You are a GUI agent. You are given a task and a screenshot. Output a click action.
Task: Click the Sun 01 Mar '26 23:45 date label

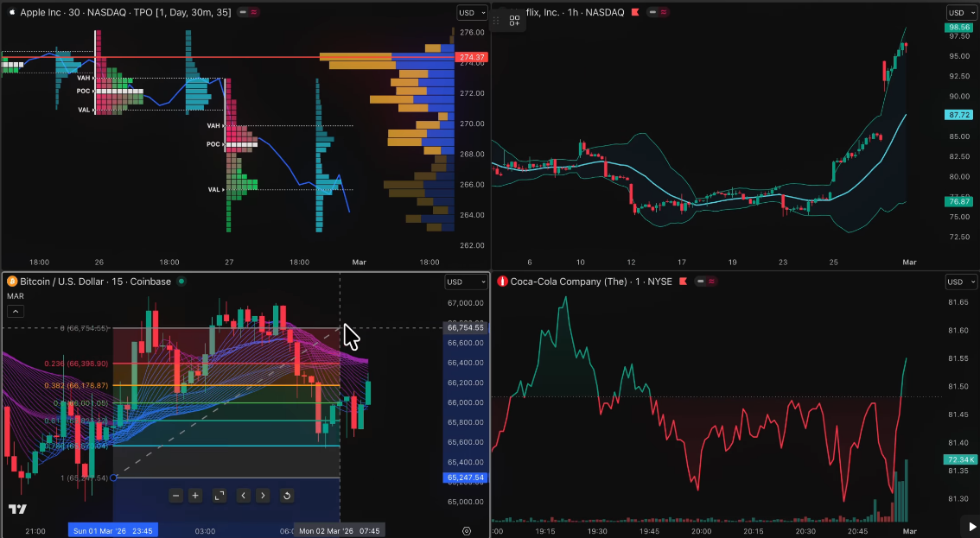113,530
